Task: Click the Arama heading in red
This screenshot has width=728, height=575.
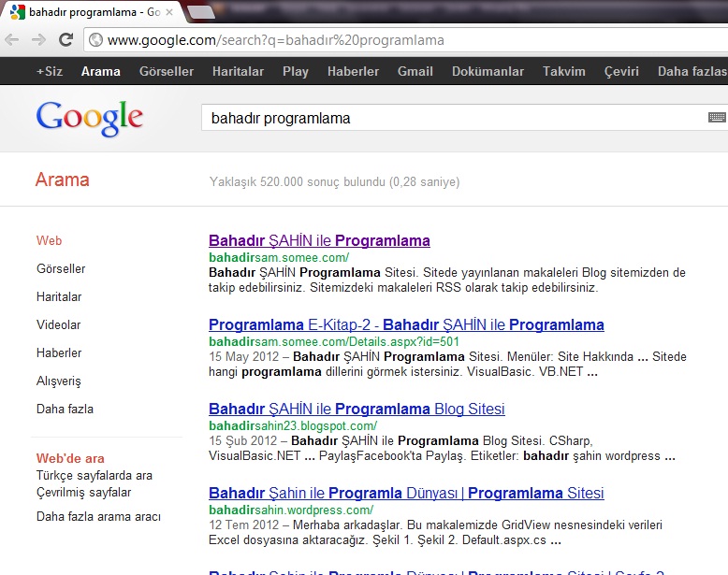Action: point(62,180)
